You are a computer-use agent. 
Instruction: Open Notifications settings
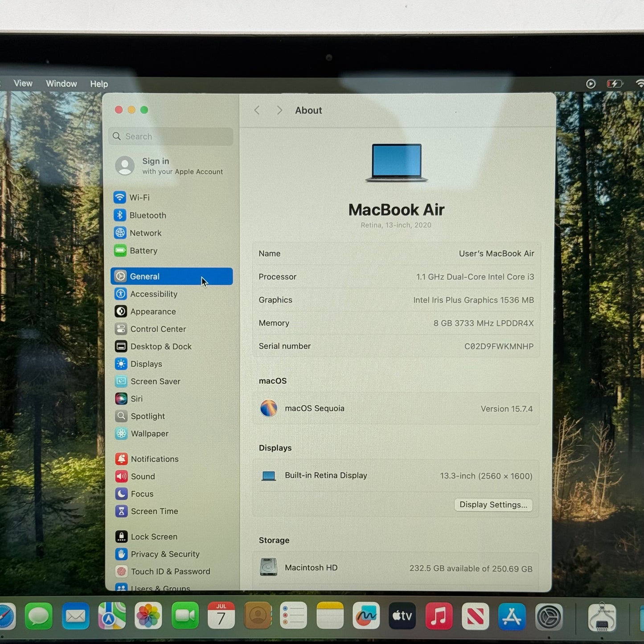172,459
